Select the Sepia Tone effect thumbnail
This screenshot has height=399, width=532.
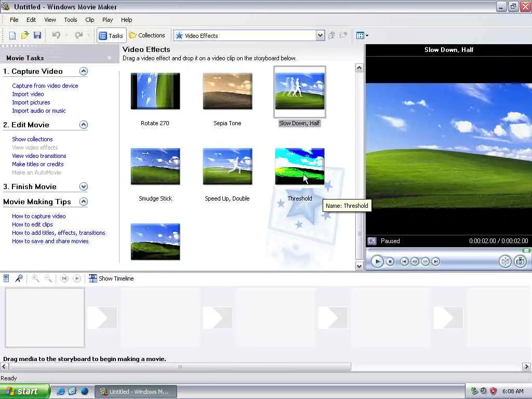(x=228, y=91)
